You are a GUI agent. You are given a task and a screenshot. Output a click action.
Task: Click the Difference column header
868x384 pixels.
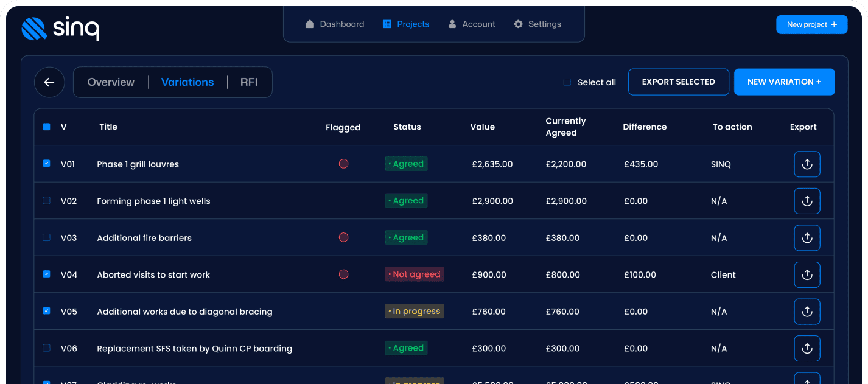pyautogui.click(x=645, y=127)
